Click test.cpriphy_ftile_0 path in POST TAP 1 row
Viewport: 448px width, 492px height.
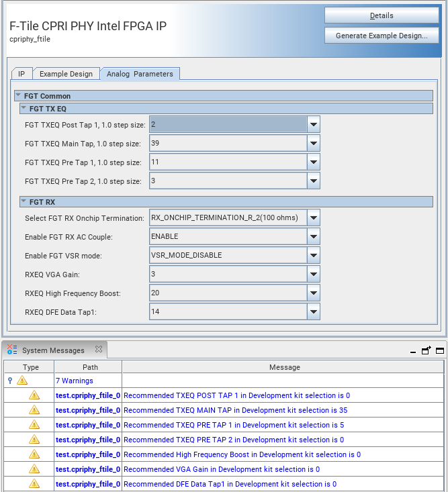coord(88,395)
